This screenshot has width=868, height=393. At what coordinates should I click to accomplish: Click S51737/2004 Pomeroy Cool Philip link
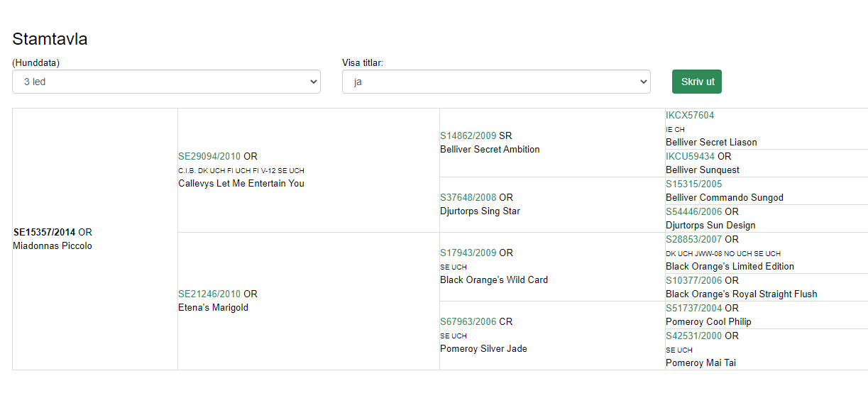pos(693,308)
